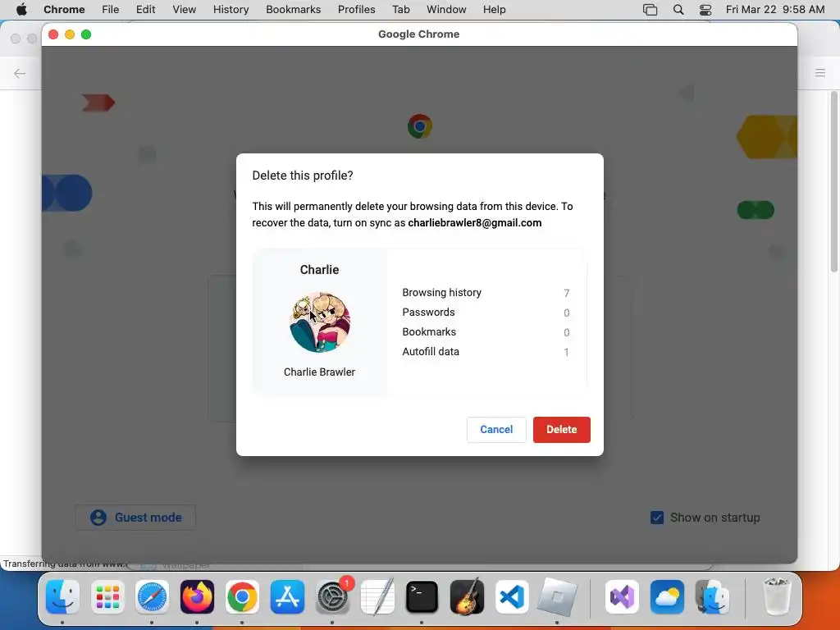Launch Firefox from the dock
The image size is (840, 630).
point(197,597)
